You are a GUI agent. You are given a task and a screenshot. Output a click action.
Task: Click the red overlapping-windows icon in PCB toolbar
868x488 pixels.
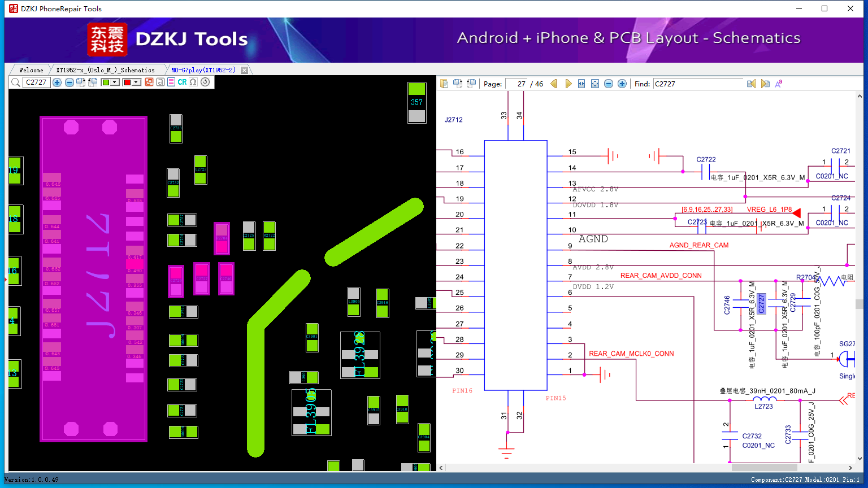[149, 82]
